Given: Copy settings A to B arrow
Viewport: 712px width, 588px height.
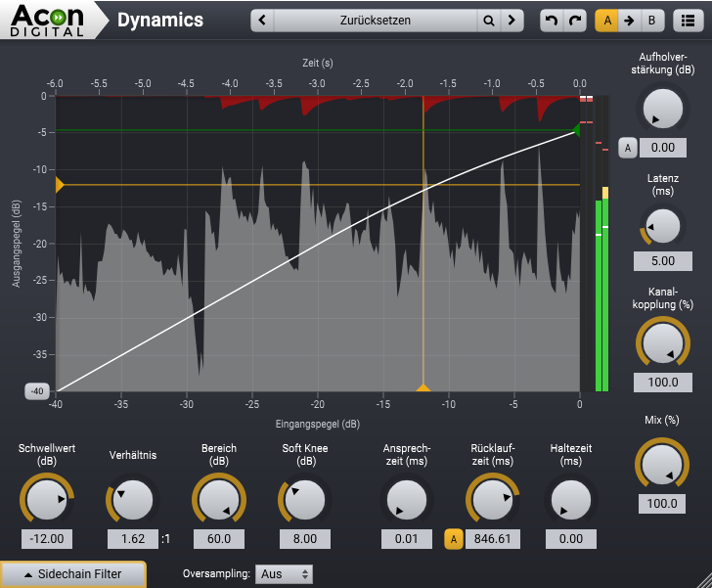Looking at the screenshot, I should click(630, 21).
